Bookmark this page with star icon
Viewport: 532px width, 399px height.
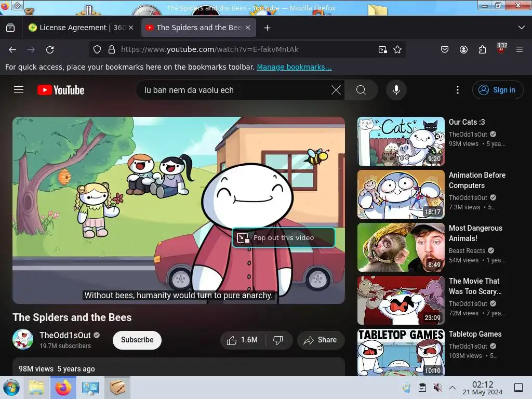pos(397,49)
